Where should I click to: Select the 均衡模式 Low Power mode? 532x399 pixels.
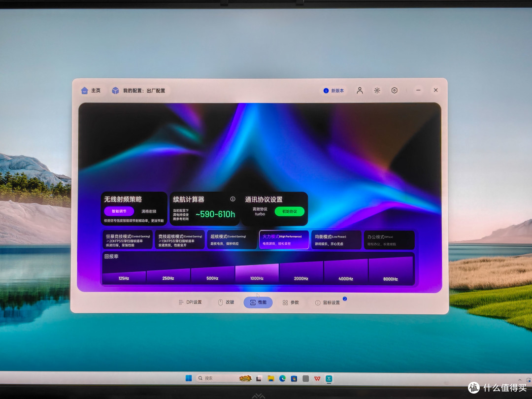(336, 240)
